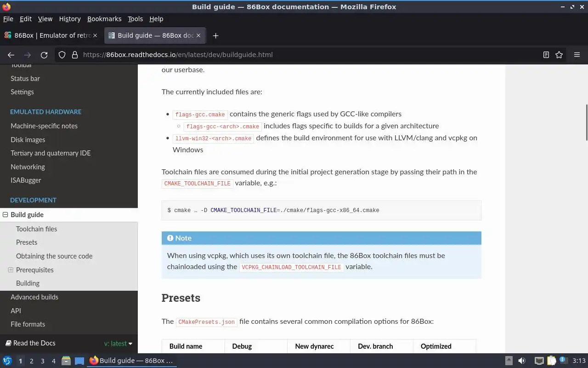Reload the current page

[x=44, y=55]
